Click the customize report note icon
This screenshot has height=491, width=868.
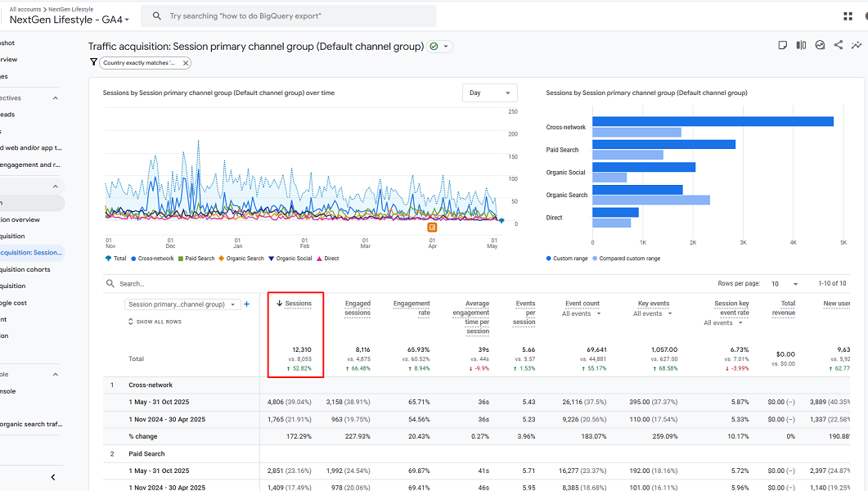tap(783, 46)
